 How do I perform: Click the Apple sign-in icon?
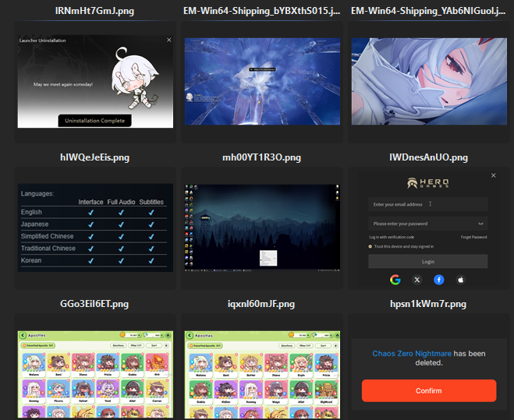coord(460,280)
